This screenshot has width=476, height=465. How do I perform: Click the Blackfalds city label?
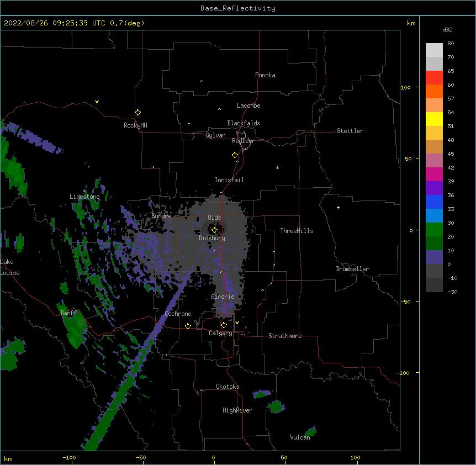pos(244,123)
